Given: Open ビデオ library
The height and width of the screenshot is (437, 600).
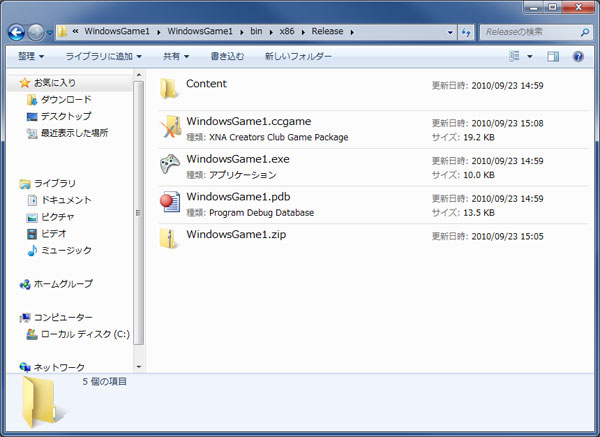Looking at the screenshot, I should (54, 233).
